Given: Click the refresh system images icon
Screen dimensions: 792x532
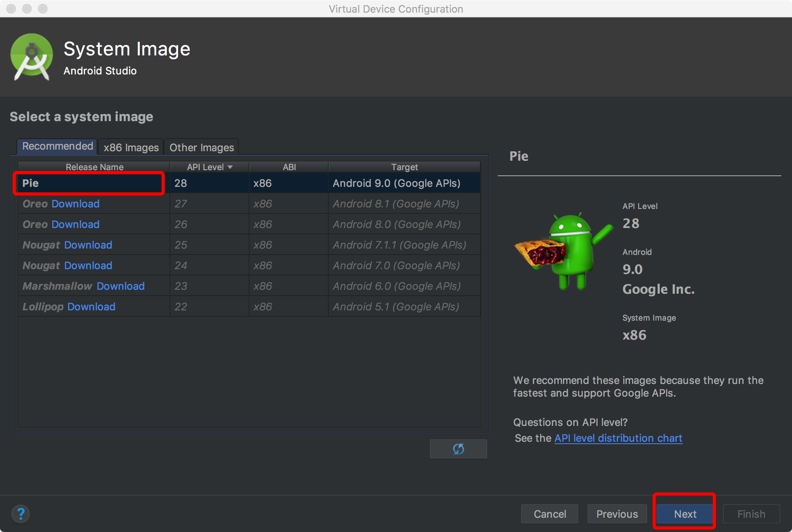Looking at the screenshot, I should coord(458,449).
